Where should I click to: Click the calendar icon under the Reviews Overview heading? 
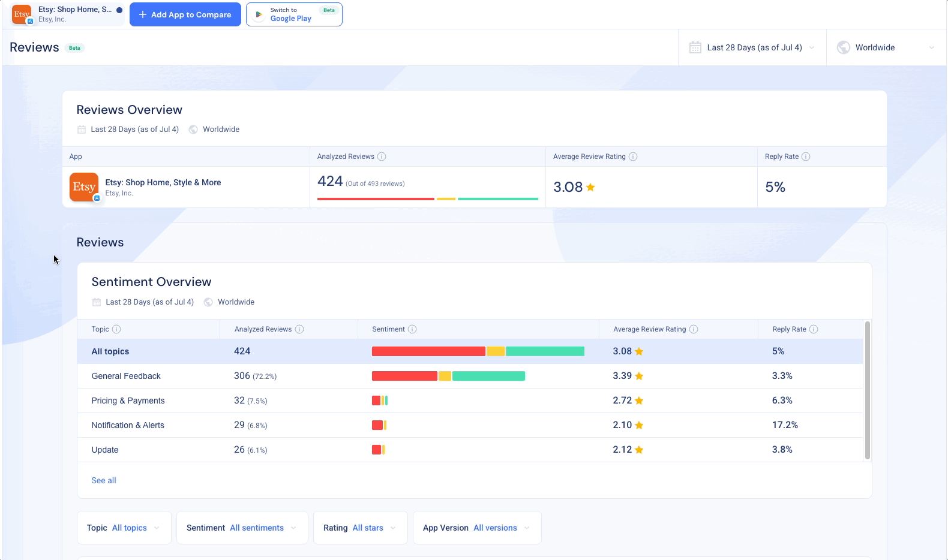(82, 130)
